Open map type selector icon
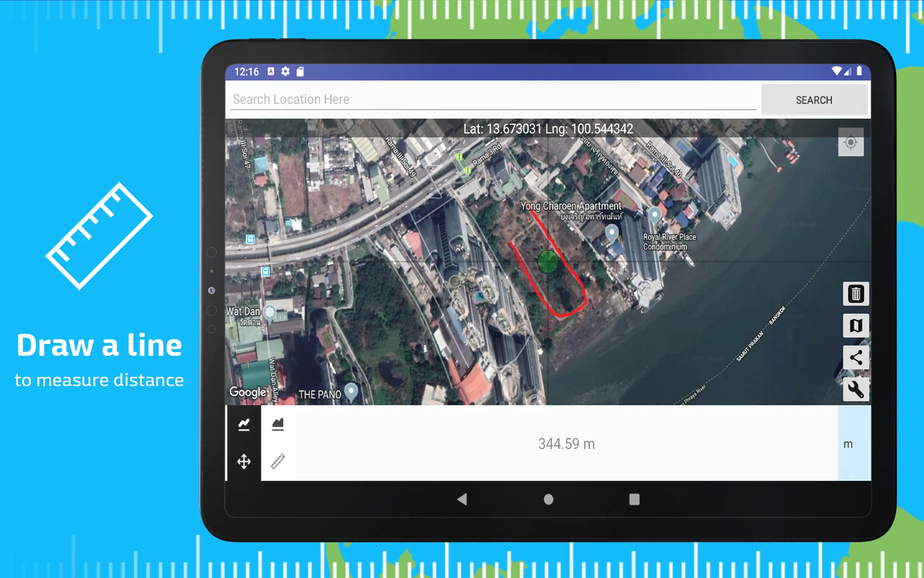This screenshot has width=924, height=578. [856, 326]
